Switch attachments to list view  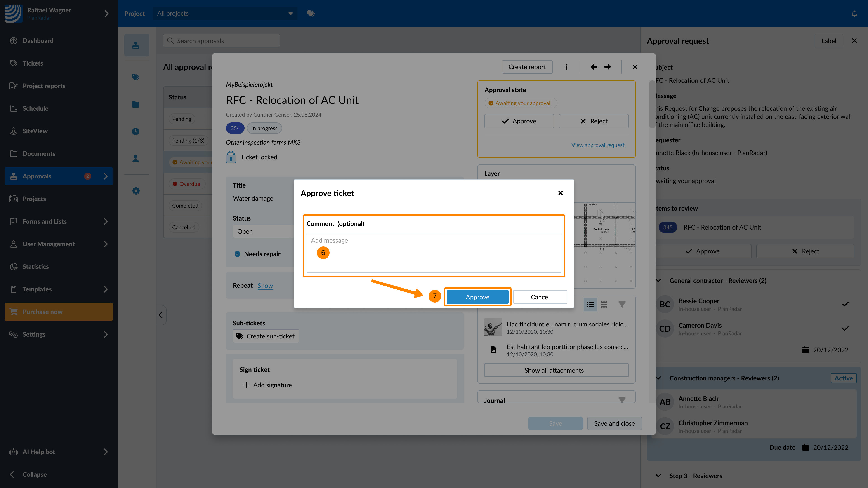[x=590, y=305]
